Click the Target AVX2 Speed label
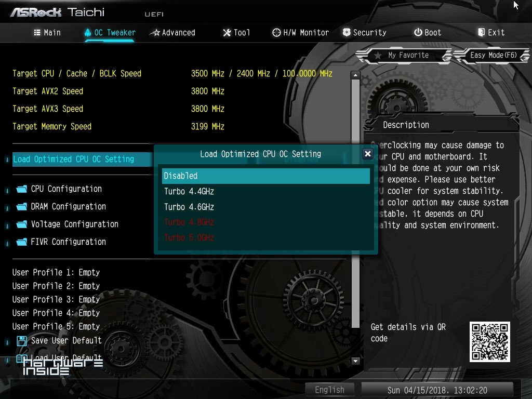 pyautogui.click(x=48, y=91)
